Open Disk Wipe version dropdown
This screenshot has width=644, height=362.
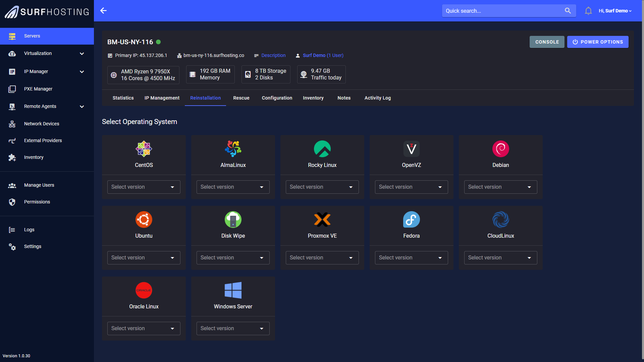tap(233, 258)
